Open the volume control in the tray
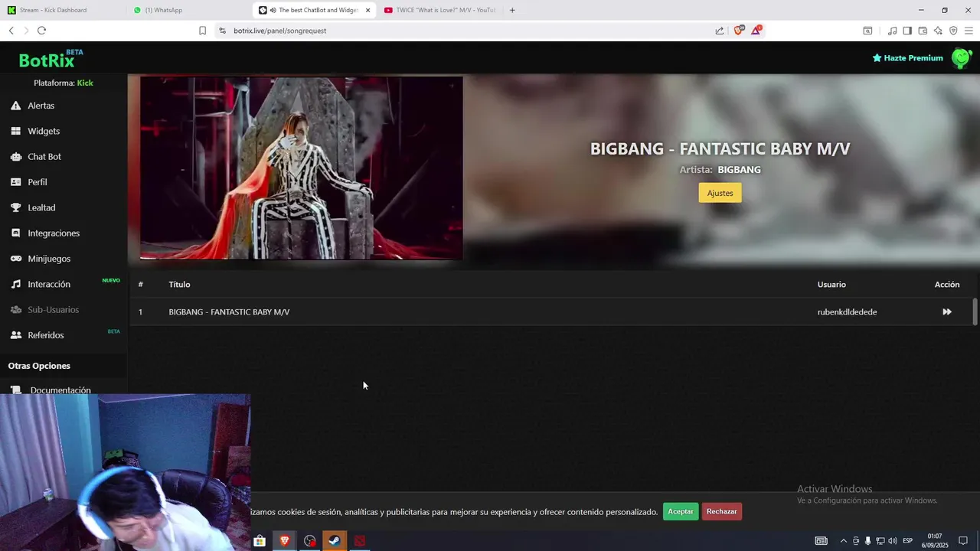The width and height of the screenshot is (980, 551). click(893, 541)
